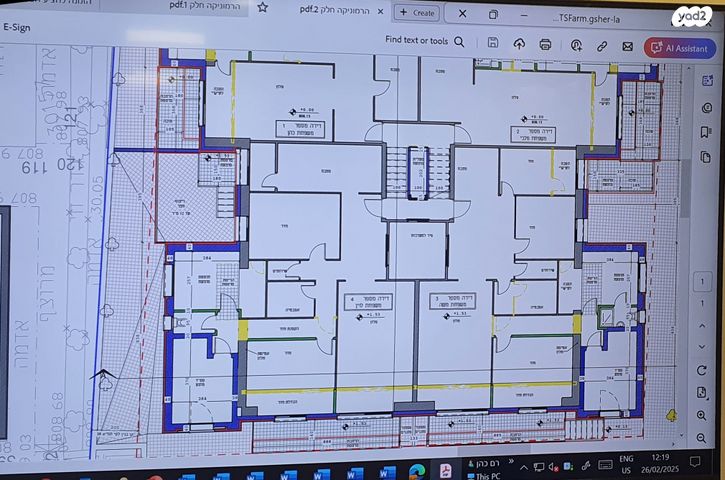Send the file by email envelope icon

pyautogui.click(x=627, y=45)
